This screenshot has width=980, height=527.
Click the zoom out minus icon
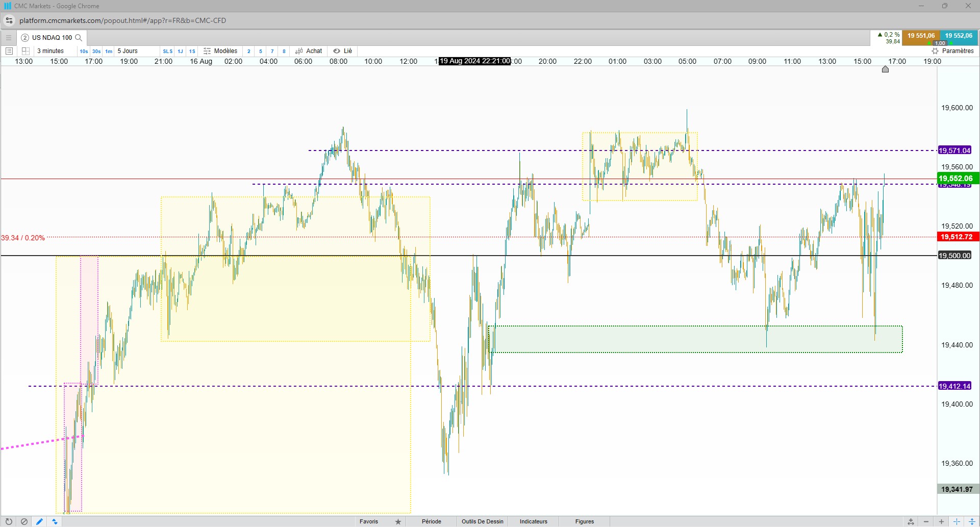click(x=926, y=521)
